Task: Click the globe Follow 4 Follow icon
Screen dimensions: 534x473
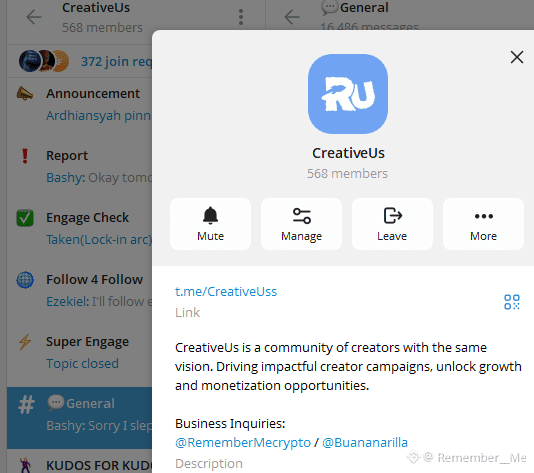Action: tap(25, 280)
